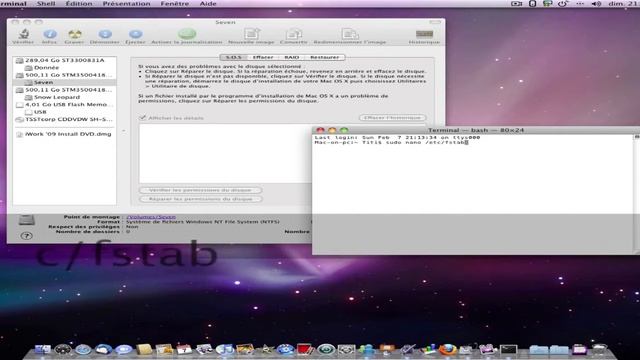Open the Shell menu
The width and height of the screenshot is (640, 360).
tap(46, 4)
